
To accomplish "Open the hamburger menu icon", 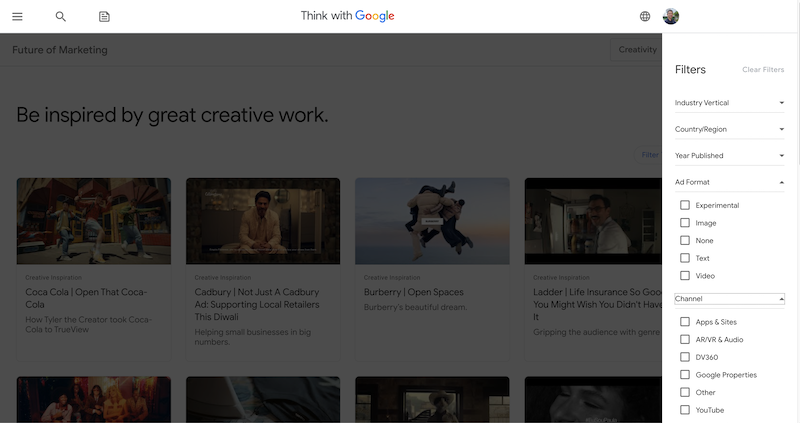I will click(x=17, y=16).
